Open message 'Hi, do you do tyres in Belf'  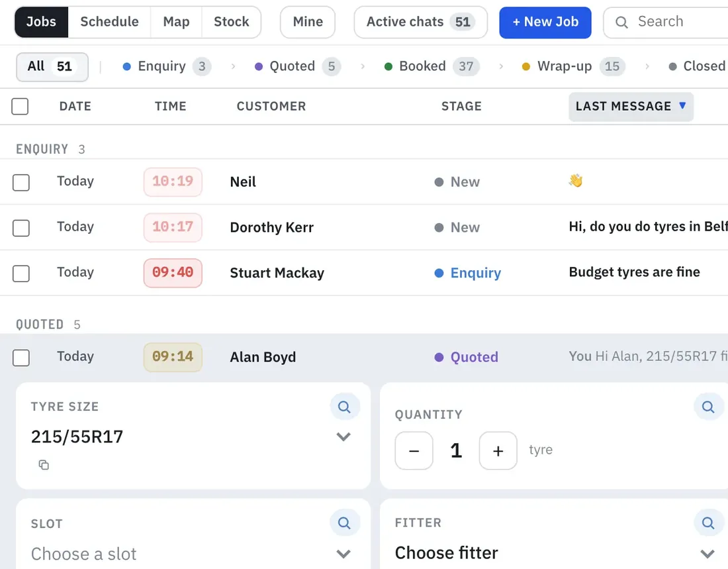point(648,227)
